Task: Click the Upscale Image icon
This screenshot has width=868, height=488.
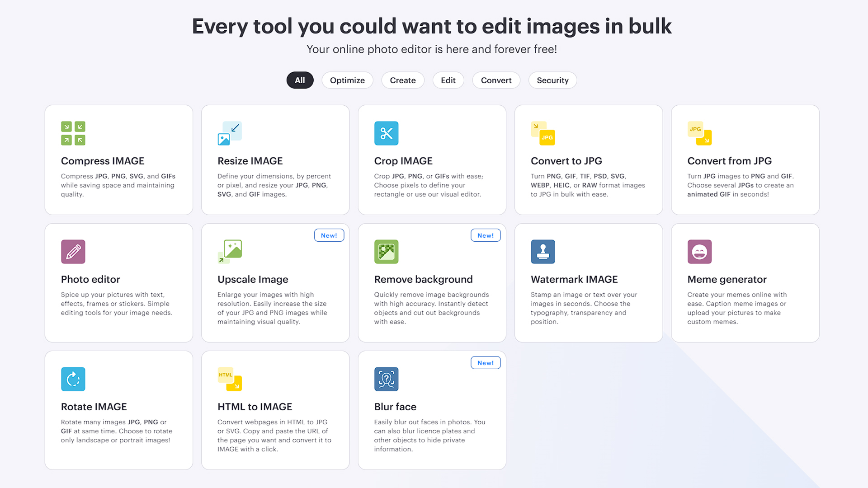Action: pos(230,252)
